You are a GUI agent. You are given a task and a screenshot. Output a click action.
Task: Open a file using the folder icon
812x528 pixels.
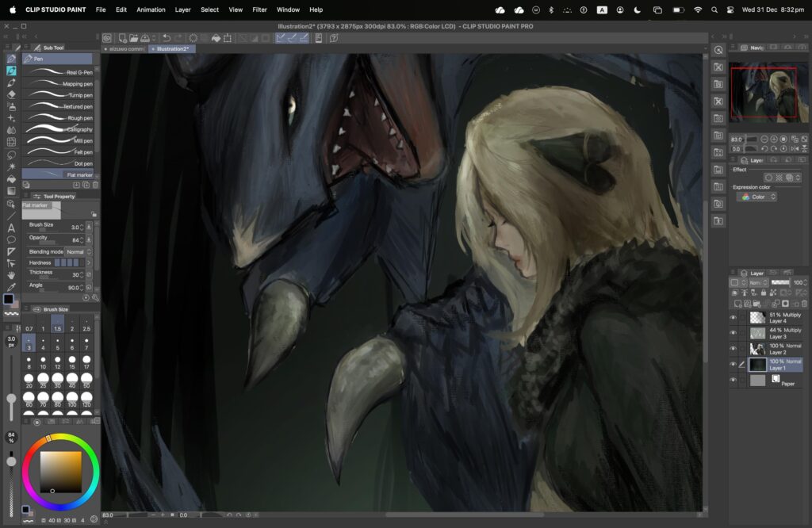pyautogui.click(x=135, y=36)
